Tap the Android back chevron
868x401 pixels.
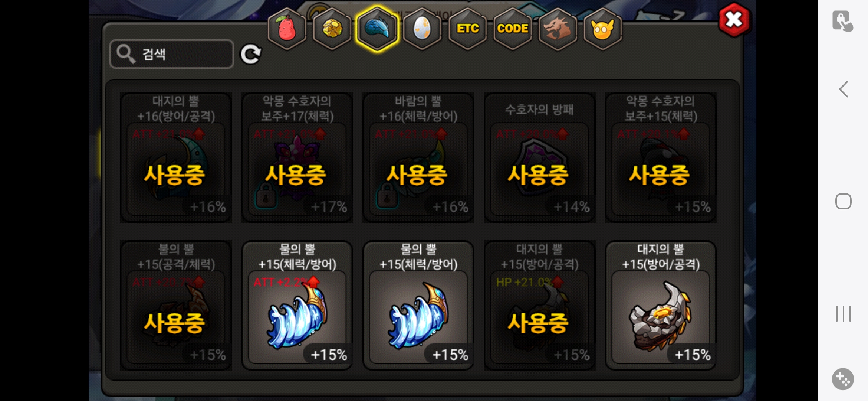[843, 89]
